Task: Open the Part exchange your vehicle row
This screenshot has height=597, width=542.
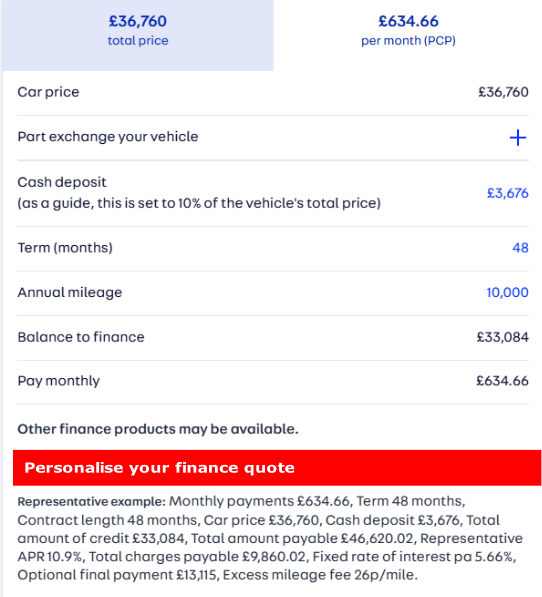Action: [x=273, y=137]
